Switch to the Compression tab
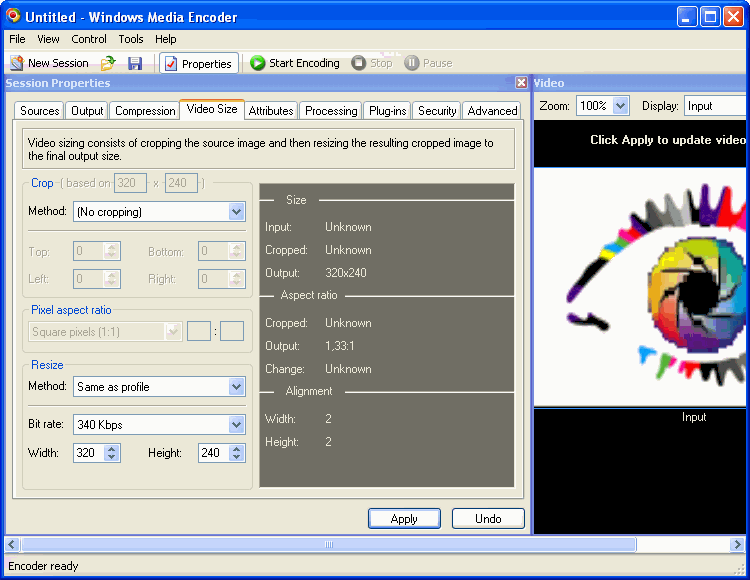Viewport: 750px width, 580px height. point(145,111)
